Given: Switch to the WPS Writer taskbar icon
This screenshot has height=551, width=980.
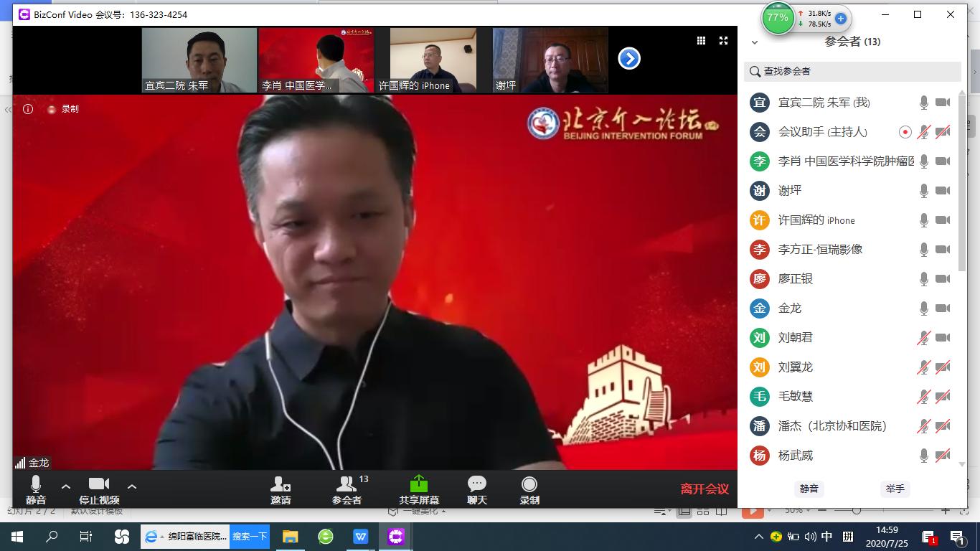Looking at the screenshot, I should pyautogui.click(x=361, y=537).
